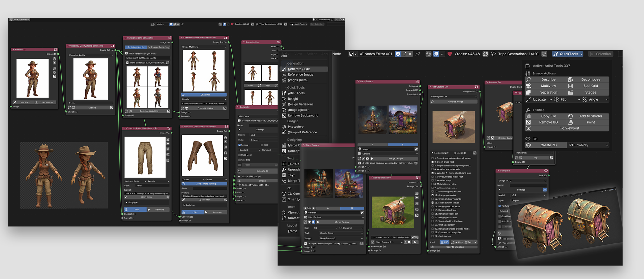Screen dimensions: 644x279
Task: Click the duplicate node tree icon beside AI Nodes Editor.001
Action: pyautogui.click(x=404, y=54)
